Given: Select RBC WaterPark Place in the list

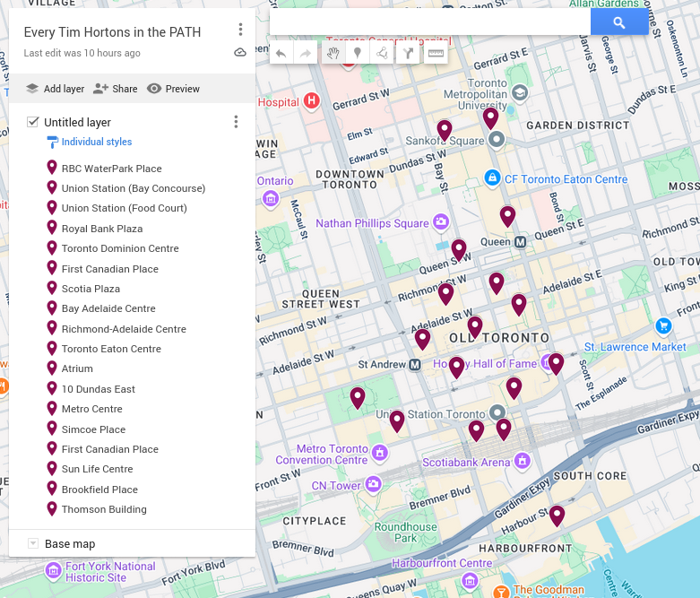Looking at the screenshot, I should (x=111, y=169).
